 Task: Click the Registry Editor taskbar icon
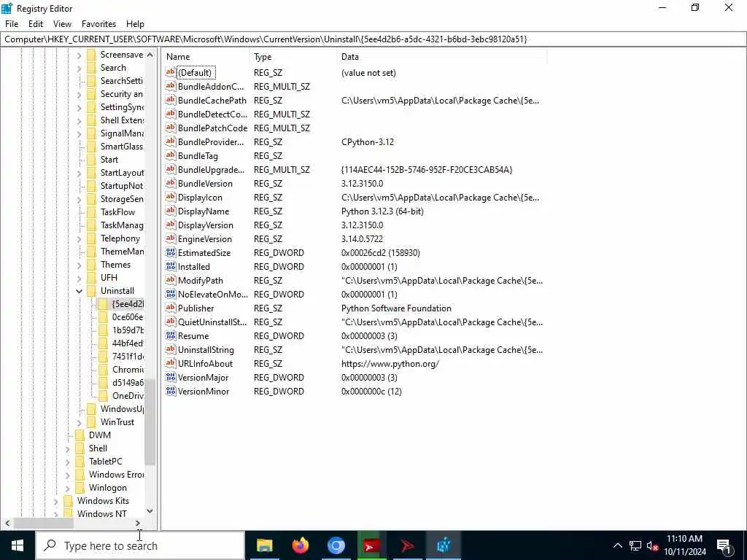pos(443,545)
